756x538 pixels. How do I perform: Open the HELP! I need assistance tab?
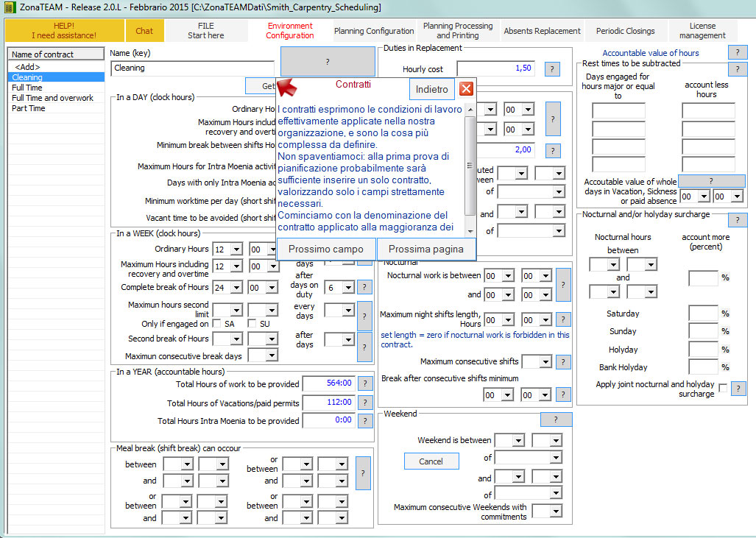coord(64,30)
